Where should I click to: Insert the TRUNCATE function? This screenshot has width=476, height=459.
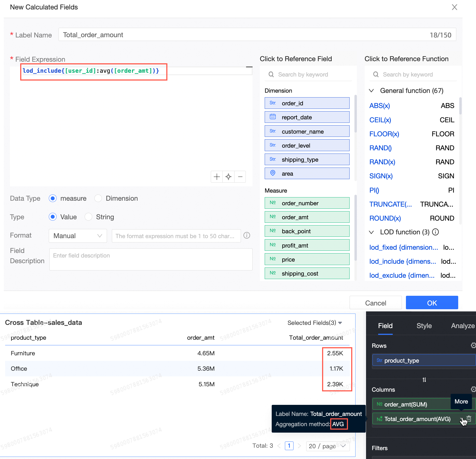click(x=391, y=204)
